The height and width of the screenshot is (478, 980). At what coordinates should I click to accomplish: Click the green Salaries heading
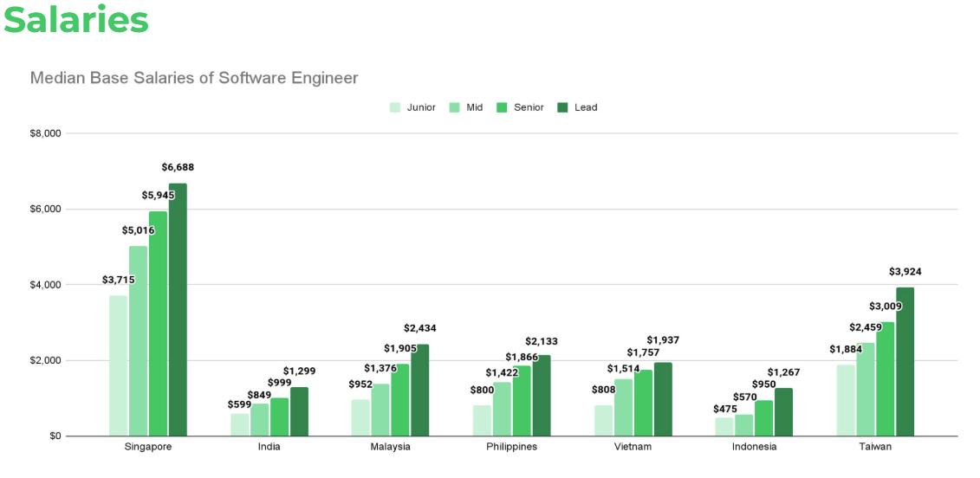point(76,20)
